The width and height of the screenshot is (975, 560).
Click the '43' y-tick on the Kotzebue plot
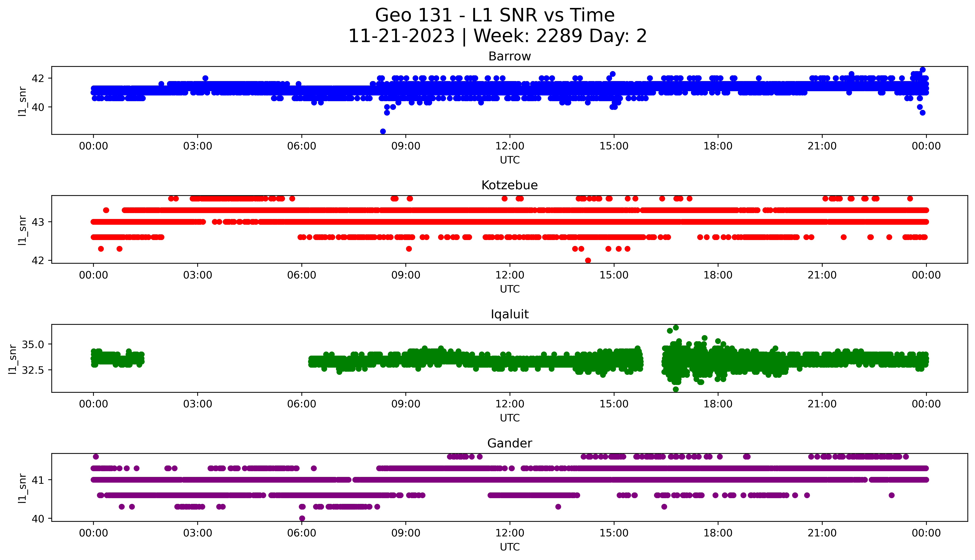pyautogui.click(x=38, y=222)
